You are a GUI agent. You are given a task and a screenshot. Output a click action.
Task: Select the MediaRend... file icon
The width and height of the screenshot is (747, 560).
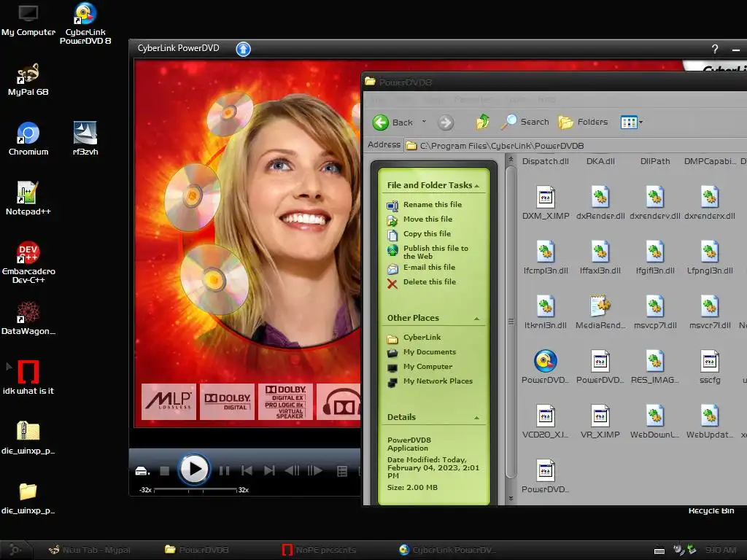point(600,306)
